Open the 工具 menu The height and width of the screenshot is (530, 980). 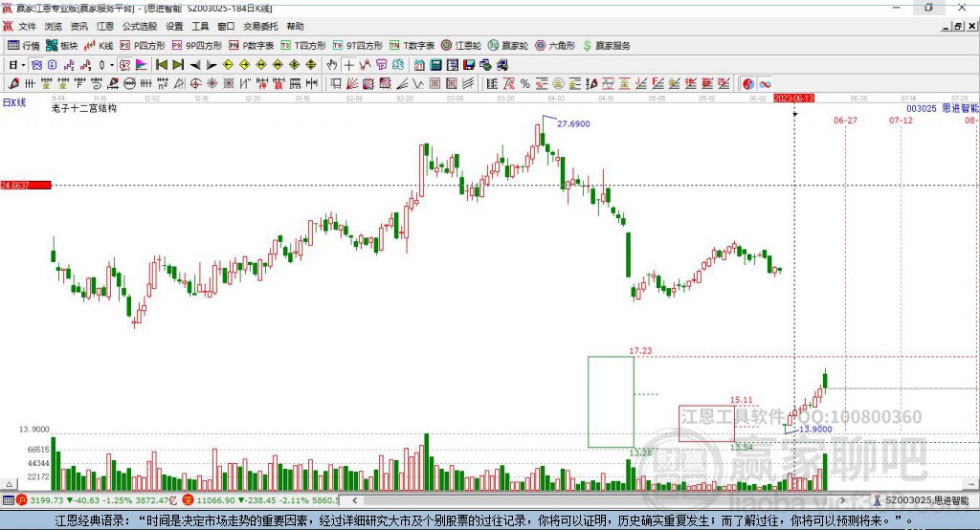[x=200, y=26]
